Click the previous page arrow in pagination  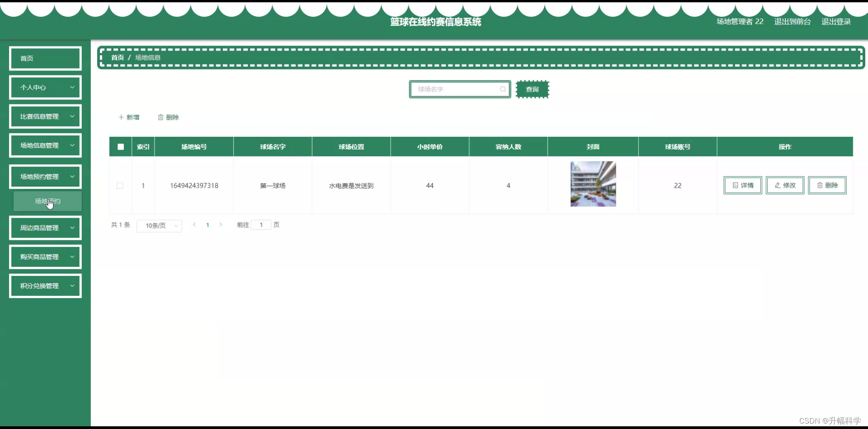pyautogui.click(x=194, y=224)
